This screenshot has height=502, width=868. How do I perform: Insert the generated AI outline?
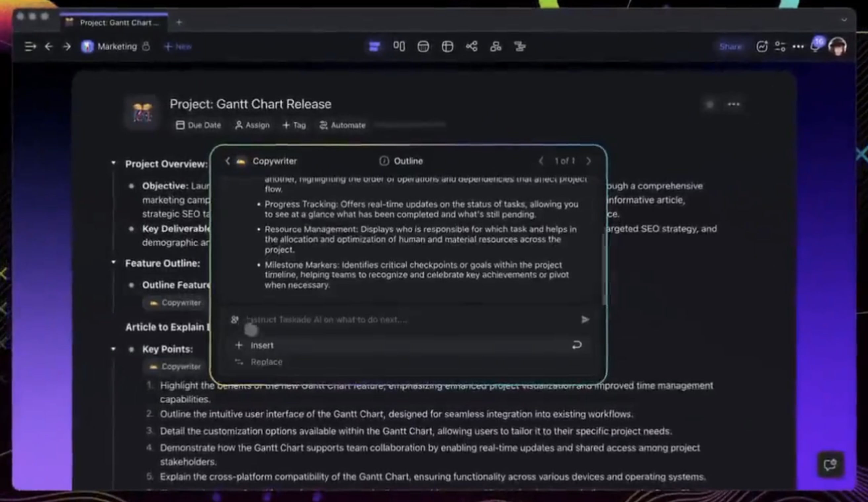(262, 345)
